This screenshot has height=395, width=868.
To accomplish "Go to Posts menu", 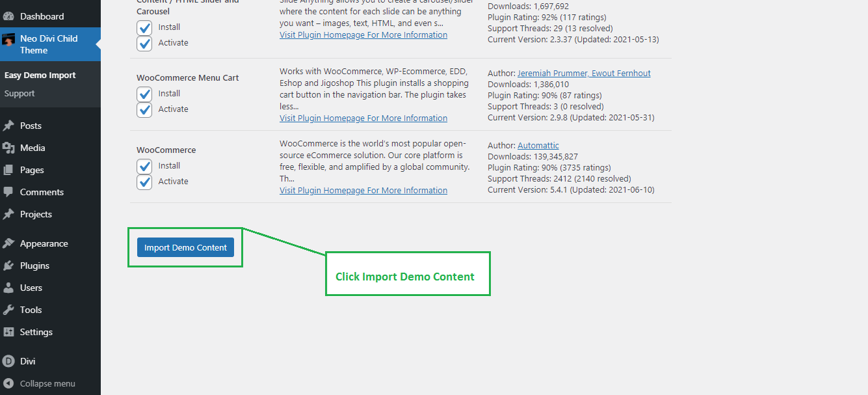I will point(31,126).
